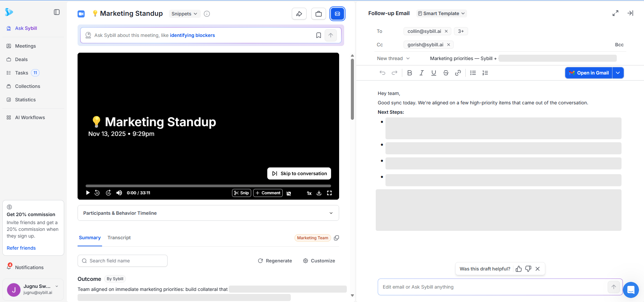
Task: Expand Participants & Behavior Timeline
Action: (x=208, y=213)
